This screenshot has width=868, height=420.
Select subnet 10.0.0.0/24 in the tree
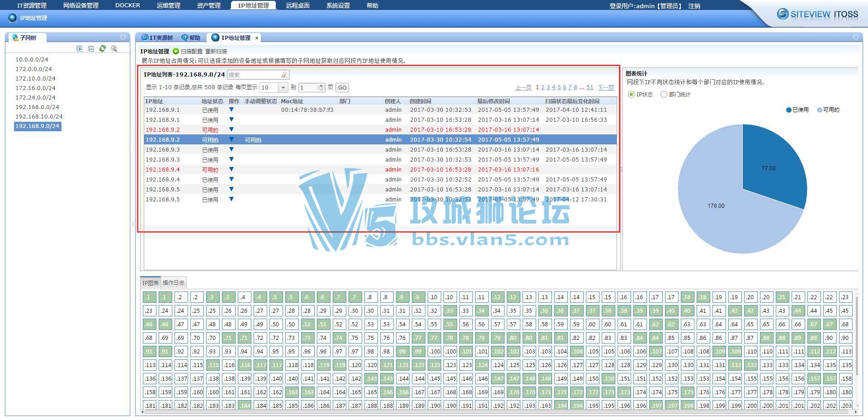(32, 59)
